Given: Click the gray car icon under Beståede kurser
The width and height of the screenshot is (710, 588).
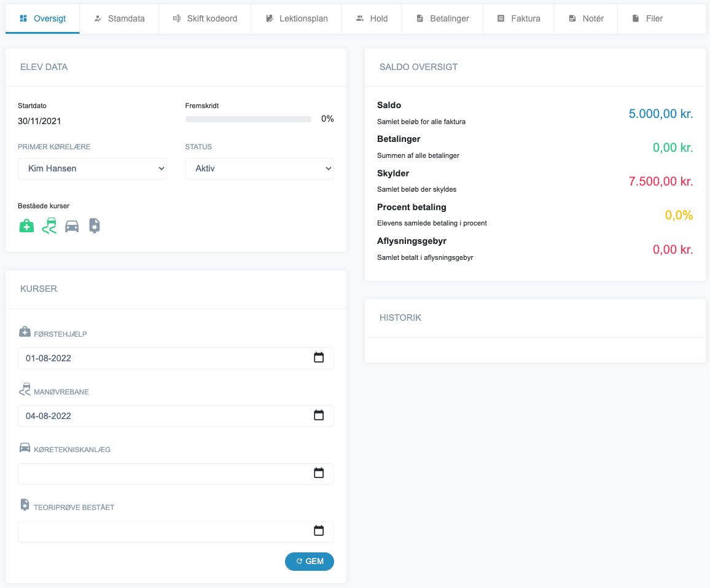Looking at the screenshot, I should pyautogui.click(x=72, y=226).
